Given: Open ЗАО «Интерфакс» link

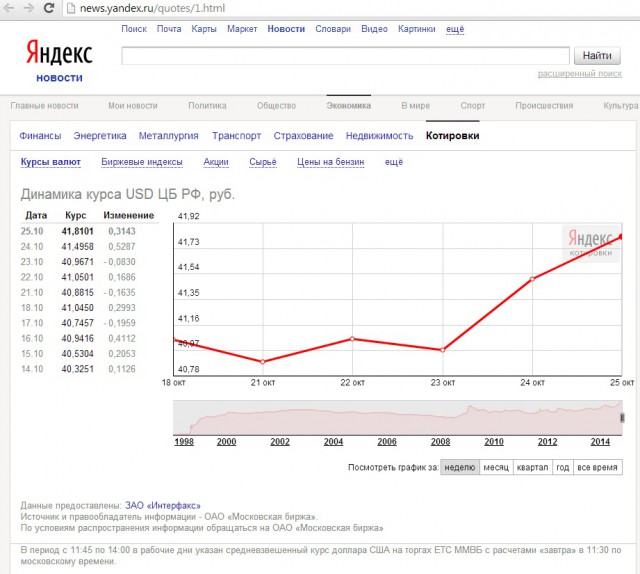Looking at the screenshot, I should (163, 506).
